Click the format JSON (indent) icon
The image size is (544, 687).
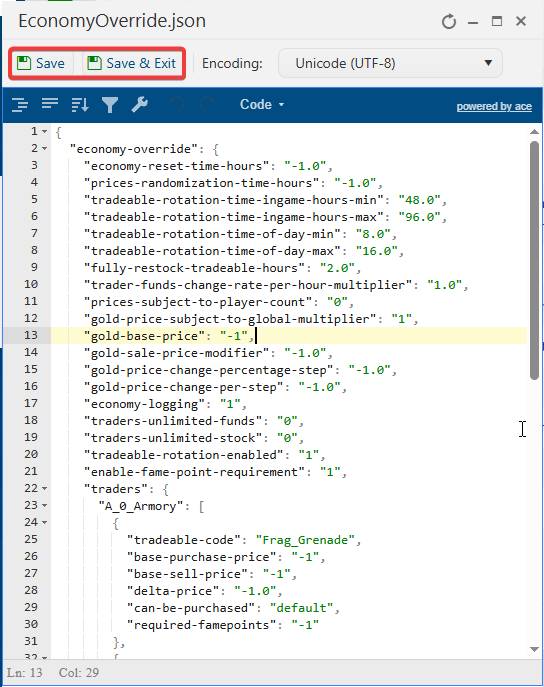pyautogui.click(x=20, y=105)
